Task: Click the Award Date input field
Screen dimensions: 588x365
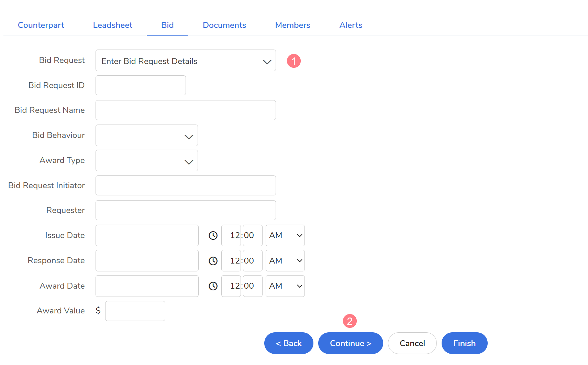Action: [x=147, y=286]
